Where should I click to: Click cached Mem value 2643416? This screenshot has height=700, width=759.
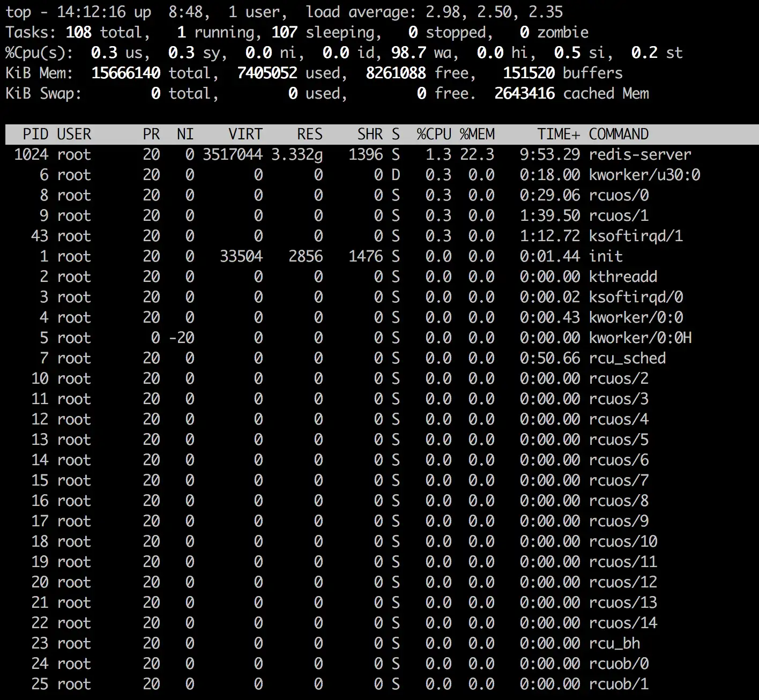point(524,93)
